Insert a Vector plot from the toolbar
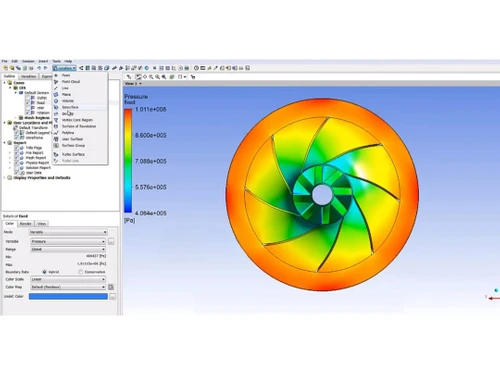The width and height of the screenshot is (500, 375). click(x=81, y=68)
